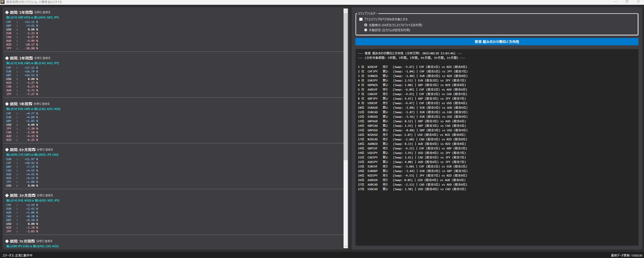This screenshot has height=258, width=644.
Task: Click the 分析日時 2025/08/28 13:03:46 header line
Action: (x=410, y=53)
